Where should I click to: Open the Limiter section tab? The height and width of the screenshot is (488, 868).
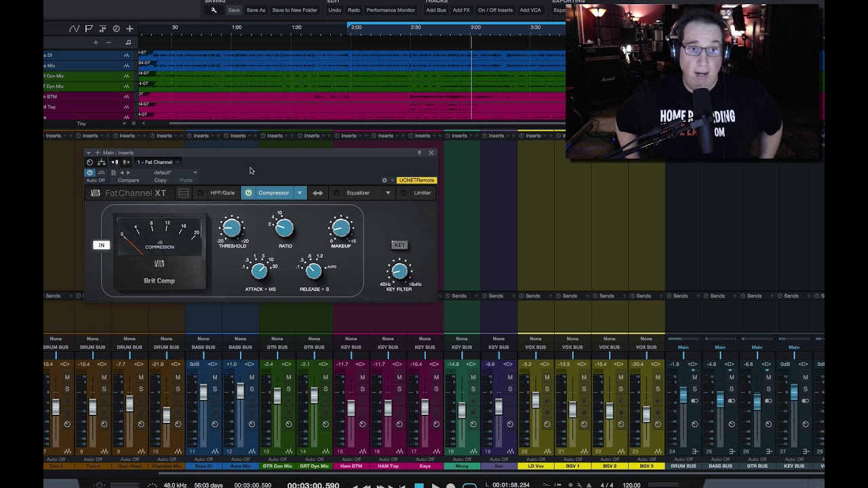[422, 193]
